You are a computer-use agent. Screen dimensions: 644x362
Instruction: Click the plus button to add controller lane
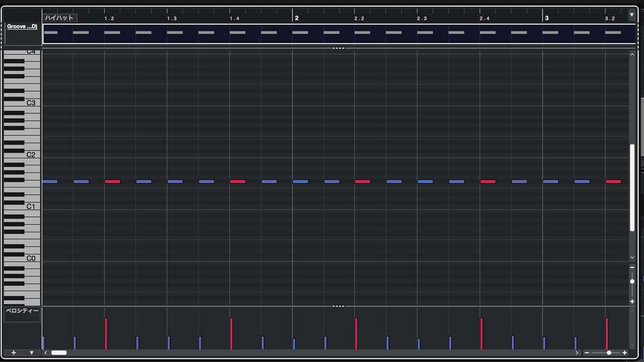(x=13, y=353)
